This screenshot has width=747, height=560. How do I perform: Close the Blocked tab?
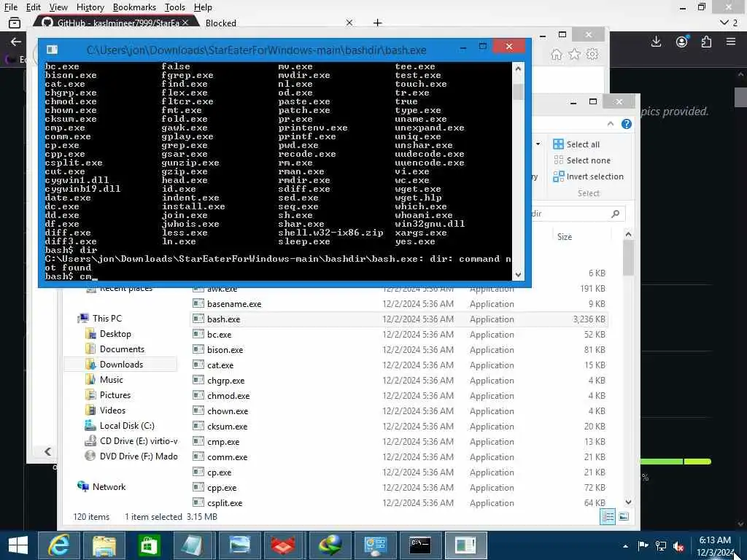click(x=349, y=23)
